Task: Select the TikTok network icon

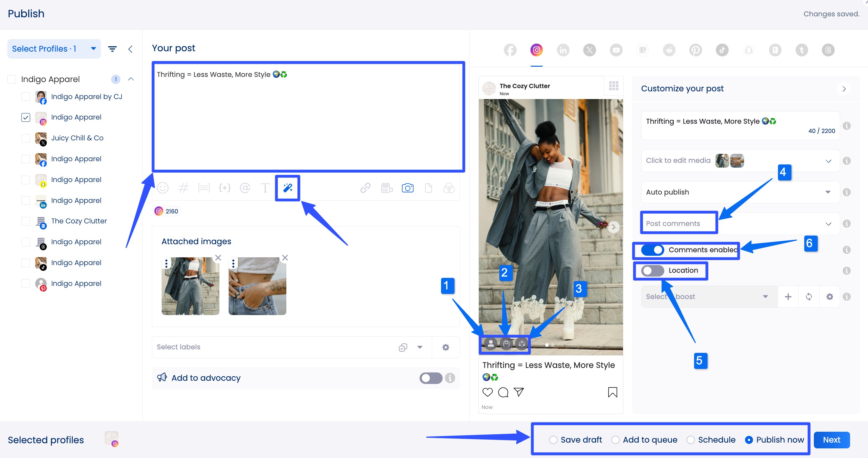Action: pos(722,50)
